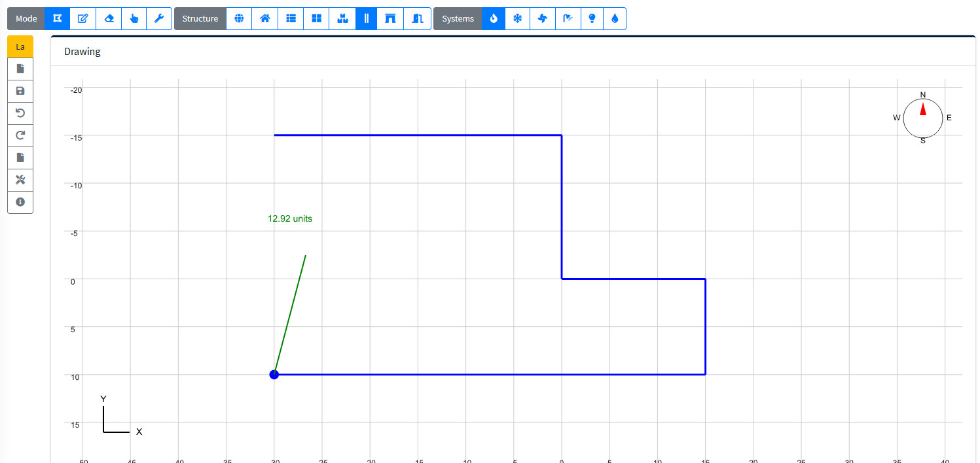Select the house icon in Structure
Viewport: 980px width, 463px height.
coord(265,18)
